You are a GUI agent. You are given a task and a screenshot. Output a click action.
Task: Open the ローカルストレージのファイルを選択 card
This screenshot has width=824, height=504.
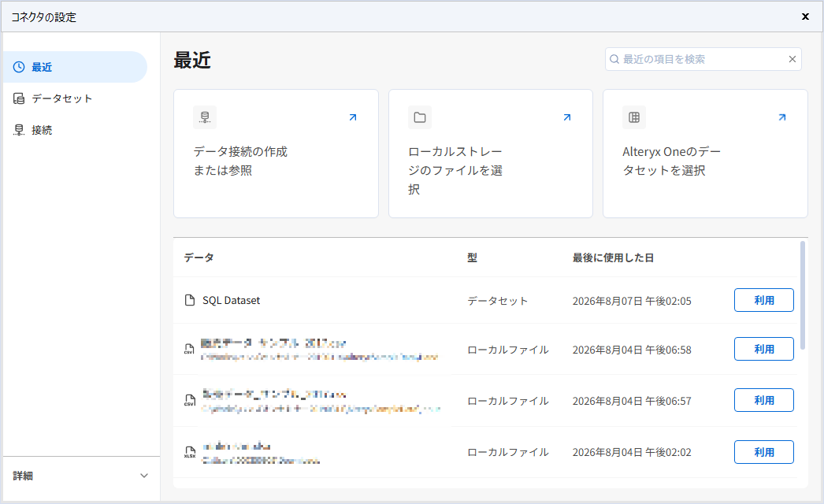click(490, 154)
